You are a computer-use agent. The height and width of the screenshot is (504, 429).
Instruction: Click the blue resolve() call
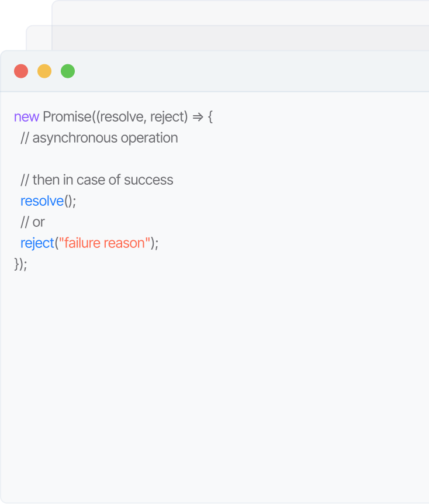(x=42, y=201)
